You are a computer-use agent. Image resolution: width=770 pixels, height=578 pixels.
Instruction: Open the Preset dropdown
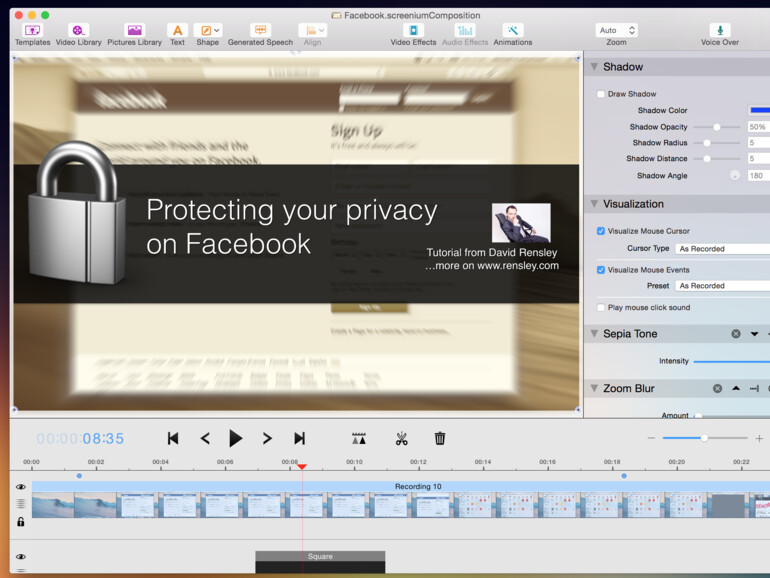point(722,285)
